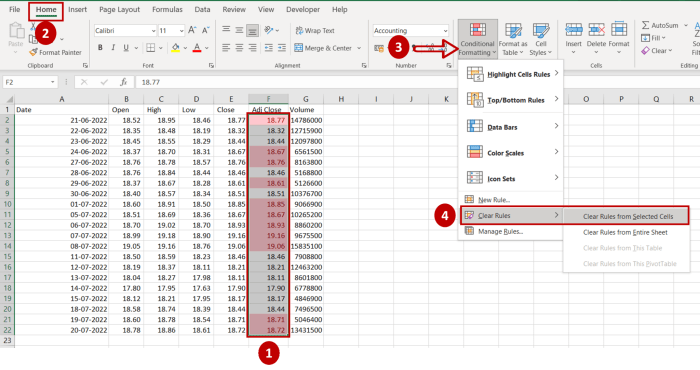Switch to the Formulas tab

pyautogui.click(x=167, y=9)
